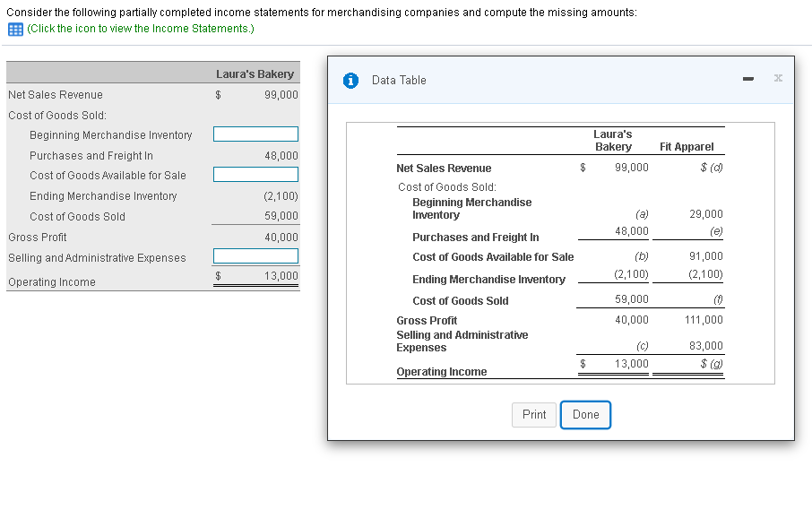Click the $ (g) placeholder for Fit Apparel
Image resolution: width=812 pixels, height=510 pixels.
click(x=712, y=364)
